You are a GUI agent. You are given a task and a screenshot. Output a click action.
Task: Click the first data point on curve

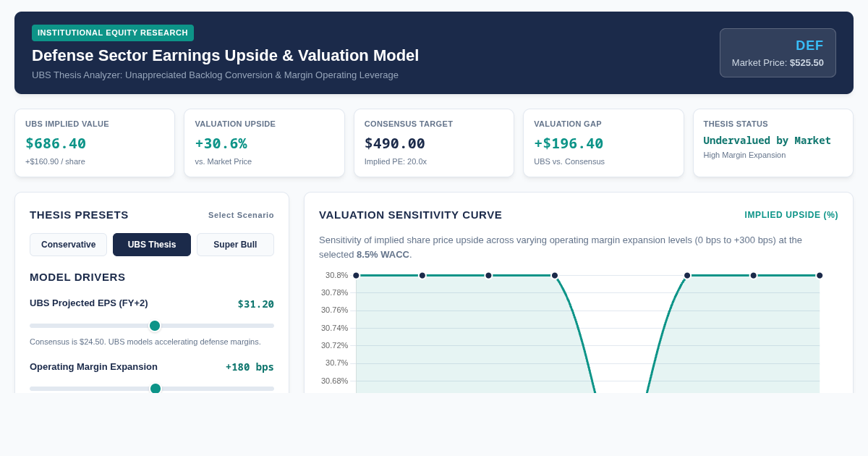click(356, 276)
